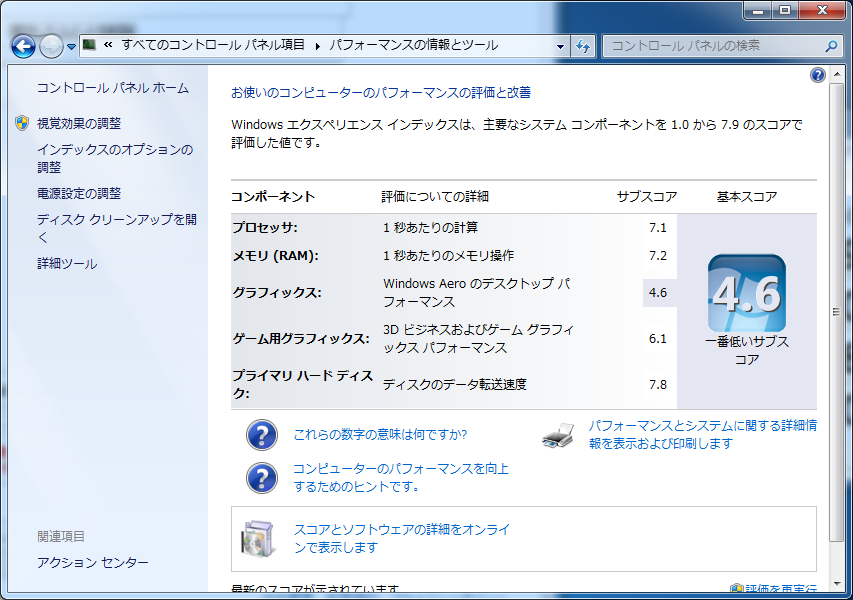Viewport: 853px width, 600px height.
Task: Close the window with the red X
Action: [823, 10]
